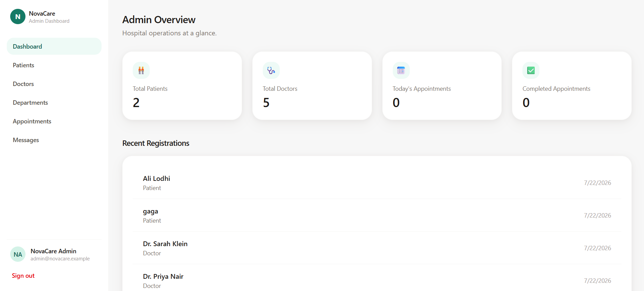Click the NovaCare Admin user name
Image resolution: width=644 pixels, height=291 pixels.
[53, 251]
